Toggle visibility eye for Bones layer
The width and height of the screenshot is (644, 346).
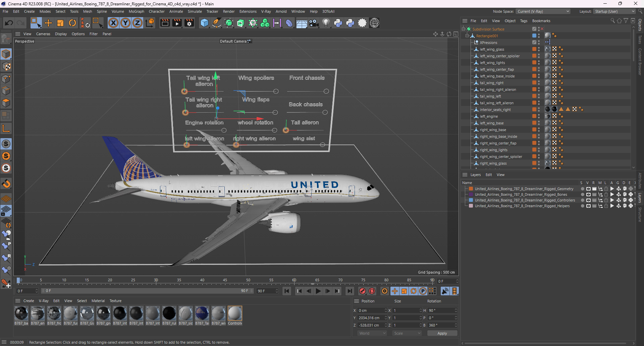(588, 194)
